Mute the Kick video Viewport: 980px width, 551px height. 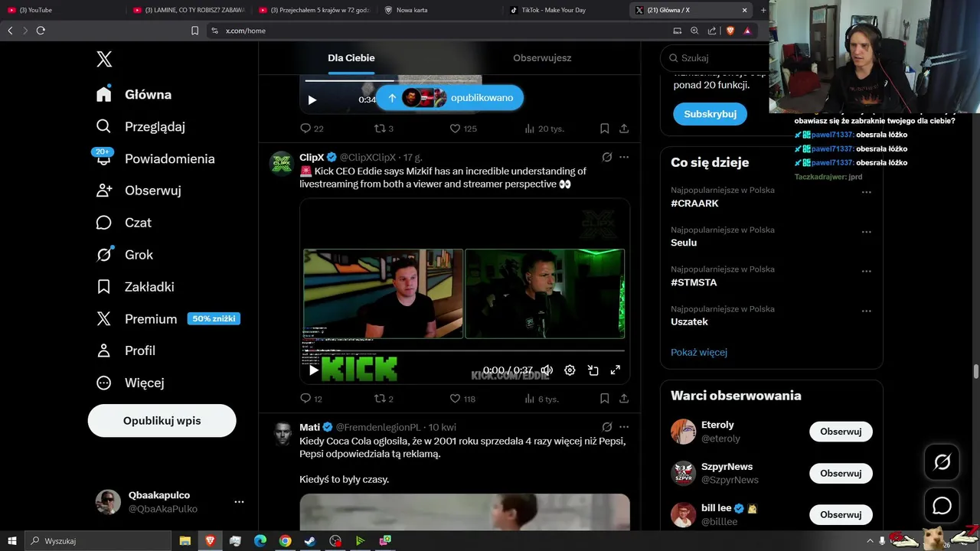tap(547, 370)
